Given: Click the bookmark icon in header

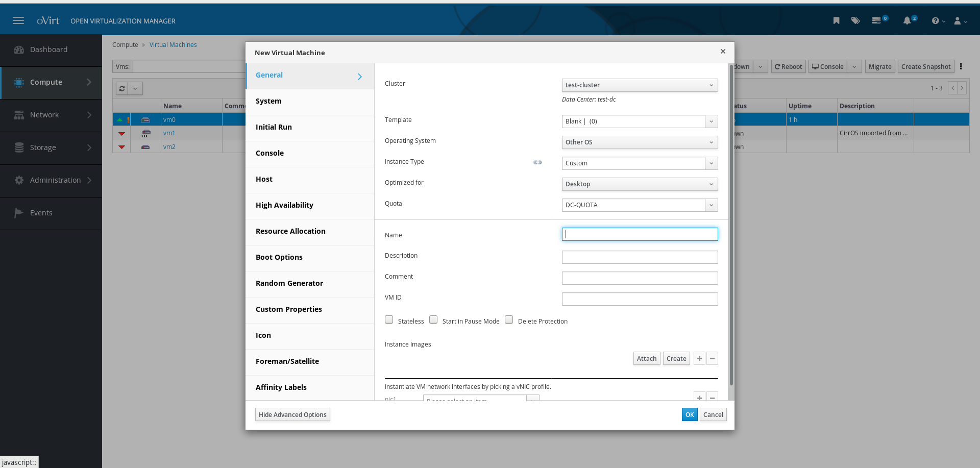Looking at the screenshot, I should pos(836,21).
